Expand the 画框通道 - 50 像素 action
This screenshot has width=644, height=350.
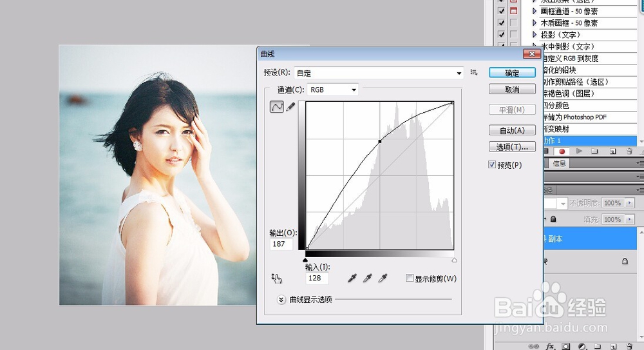(535, 11)
